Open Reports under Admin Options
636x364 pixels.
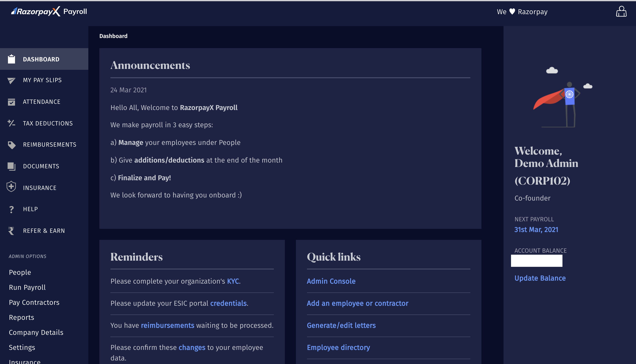[x=21, y=317]
